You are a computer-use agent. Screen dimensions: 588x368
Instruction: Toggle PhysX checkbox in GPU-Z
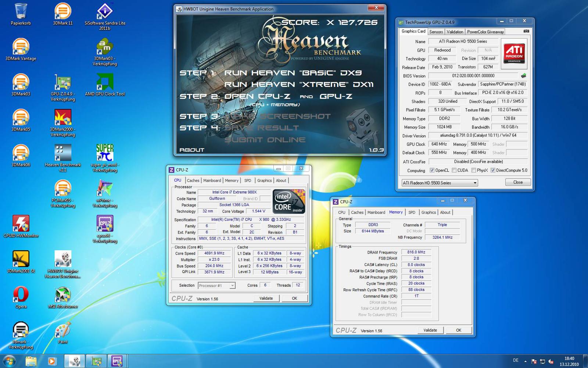(x=474, y=170)
